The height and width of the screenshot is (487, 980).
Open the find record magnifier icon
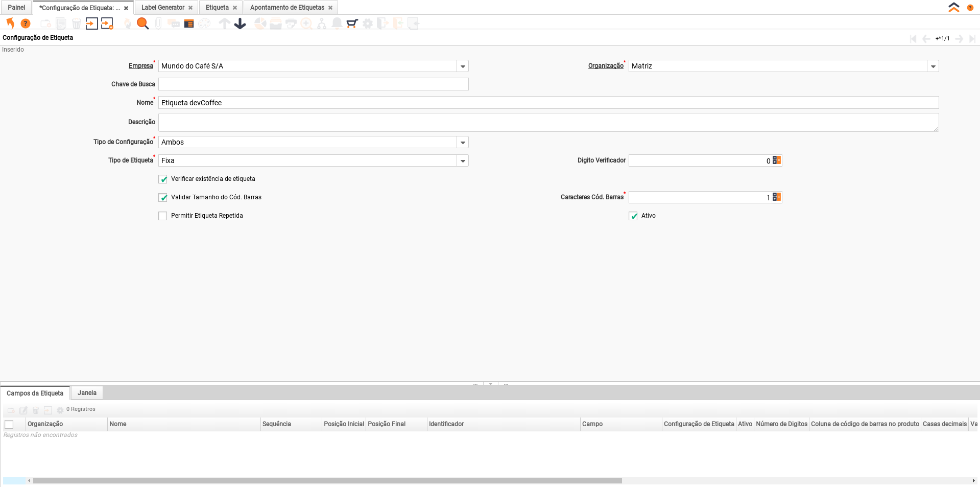(x=143, y=24)
